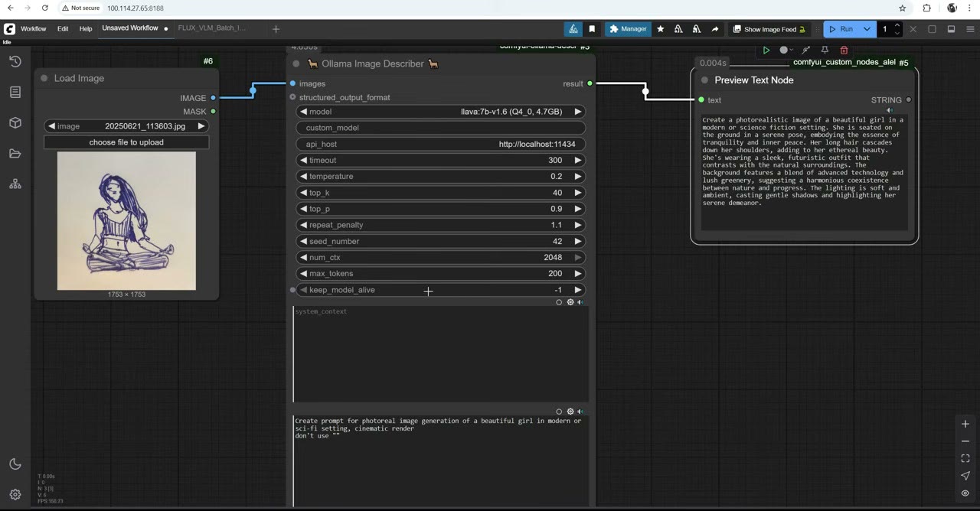The width and height of the screenshot is (980, 511).
Task: Collapse the Ollama Image Describer node via its dot
Action: pos(296,64)
